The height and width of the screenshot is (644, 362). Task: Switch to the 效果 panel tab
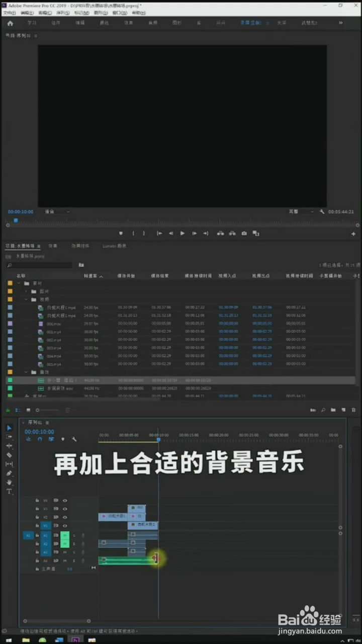[53, 246]
